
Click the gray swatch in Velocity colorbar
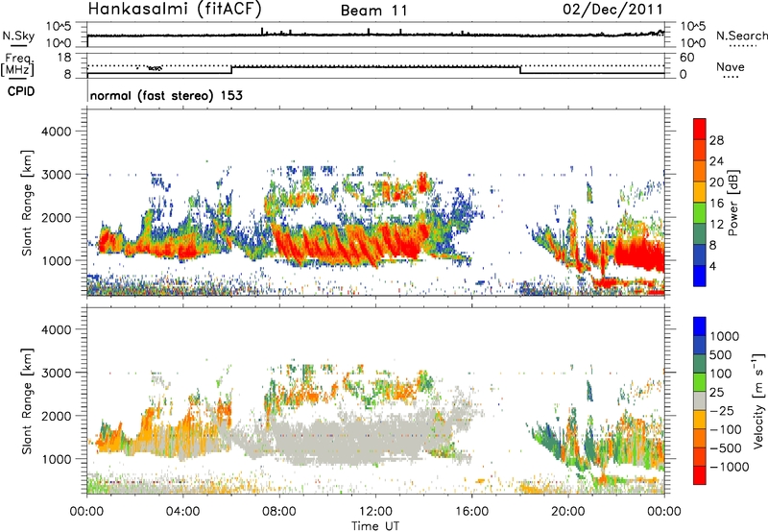pyautogui.click(x=700, y=401)
